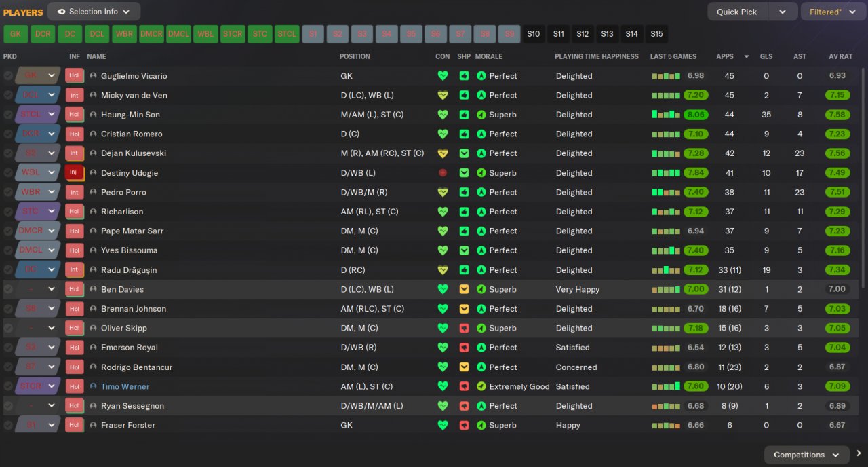This screenshot has height=467, width=868.
Task: Click Son's 7.58 average rating pill
Action: coord(837,115)
